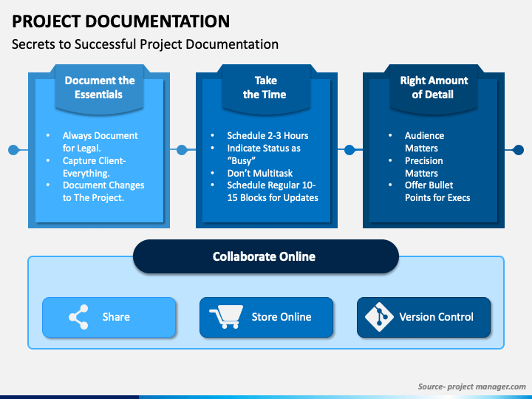Click bullet Audience Matters

pos(424,142)
